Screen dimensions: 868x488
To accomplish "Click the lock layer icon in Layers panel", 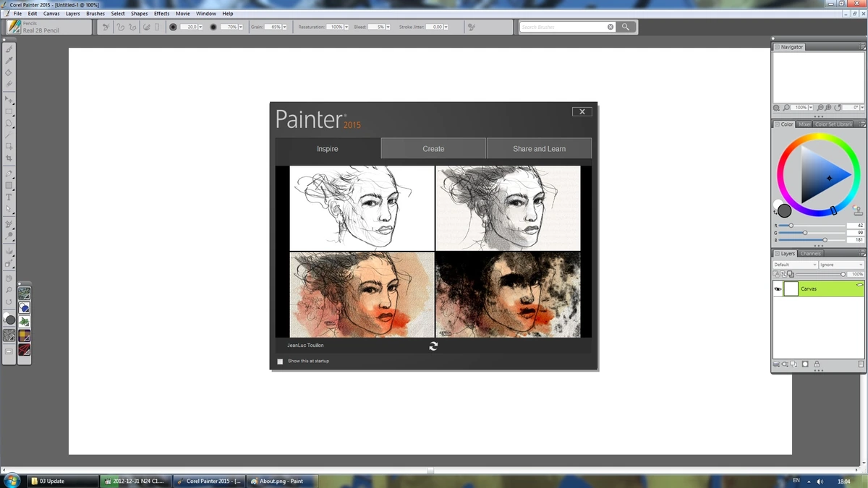I will (817, 364).
